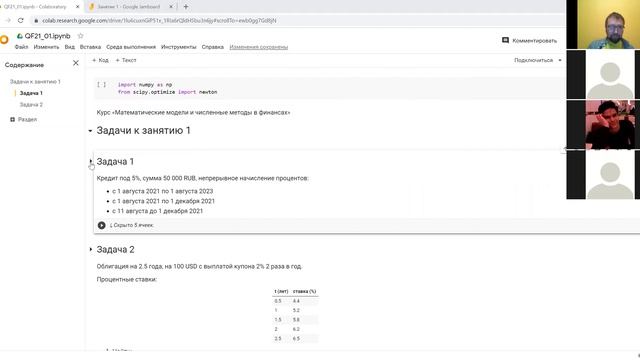Select Задача 2 in the contents sidebar
The height and width of the screenshot is (360, 640).
pyautogui.click(x=31, y=104)
